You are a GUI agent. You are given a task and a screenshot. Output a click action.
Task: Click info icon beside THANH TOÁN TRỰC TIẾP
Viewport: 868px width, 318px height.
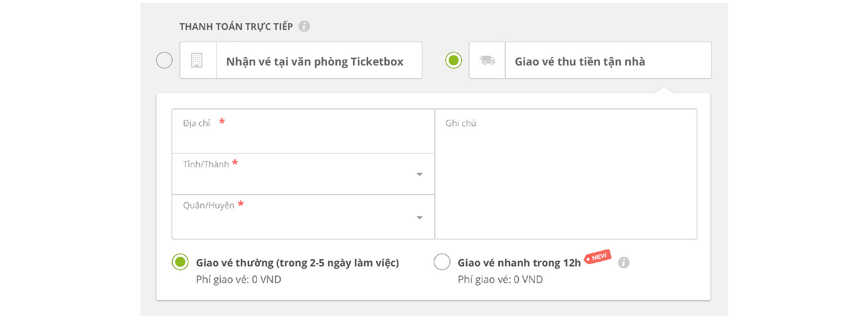[304, 26]
